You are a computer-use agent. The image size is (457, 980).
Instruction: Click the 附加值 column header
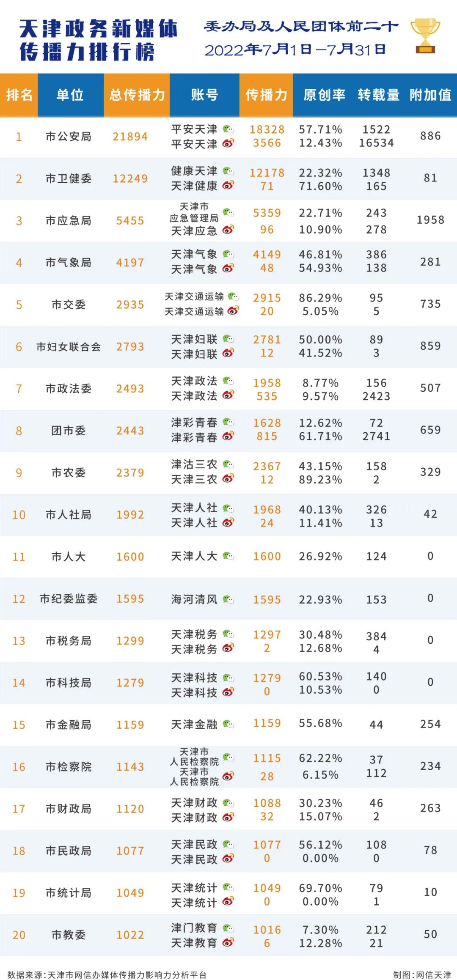point(430,95)
